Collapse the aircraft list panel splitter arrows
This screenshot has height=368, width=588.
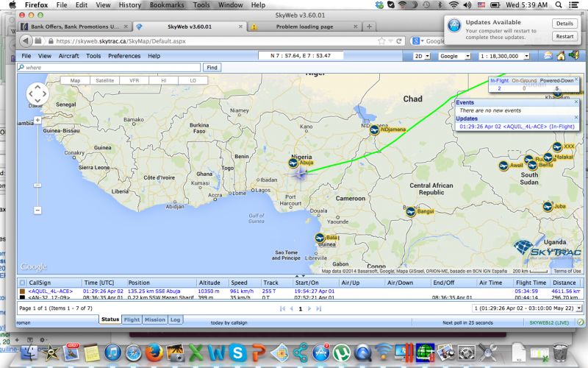click(300, 276)
